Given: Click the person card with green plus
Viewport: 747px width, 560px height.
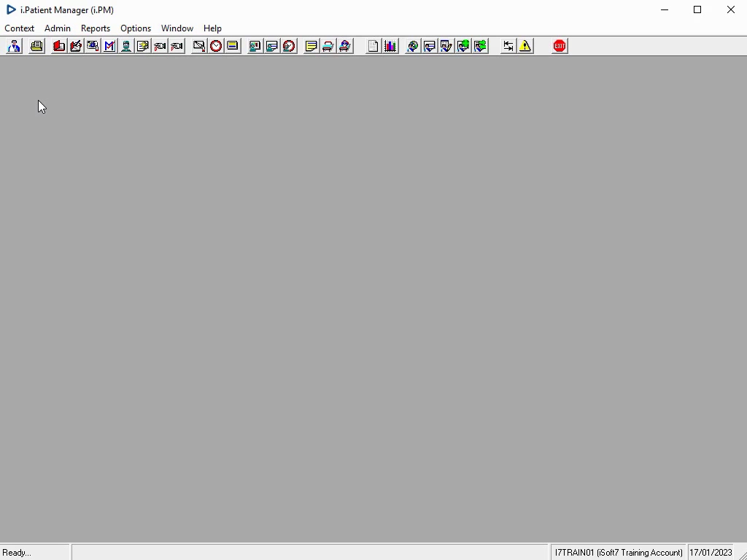Looking at the screenshot, I should (x=463, y=46).
